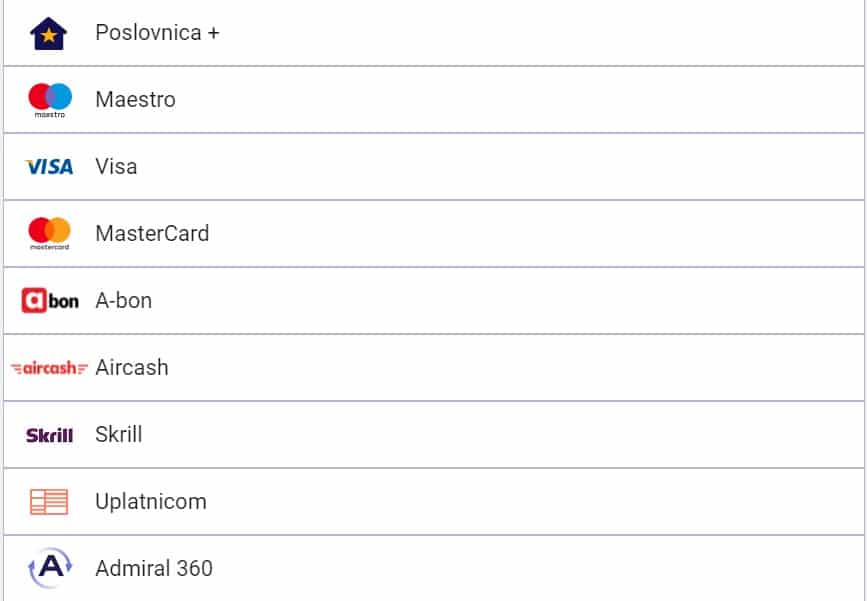Image resolution: width=867 pixels, height=601 pixels.
Task: Open the Admiral 360 option text
Action: [154, 568]
